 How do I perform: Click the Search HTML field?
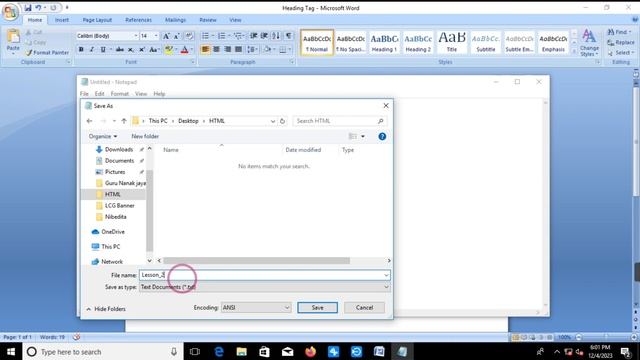coord(339,121)
